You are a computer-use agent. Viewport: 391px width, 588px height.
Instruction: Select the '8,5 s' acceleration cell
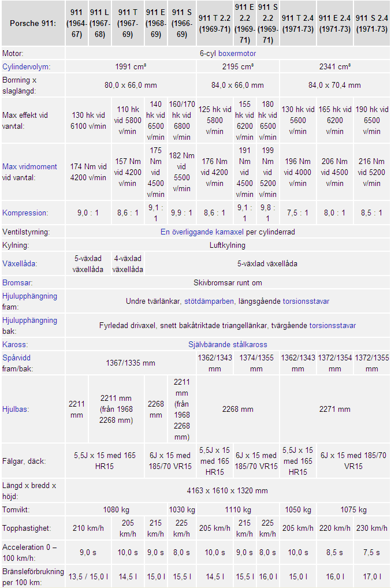click(x=335, y=553)
